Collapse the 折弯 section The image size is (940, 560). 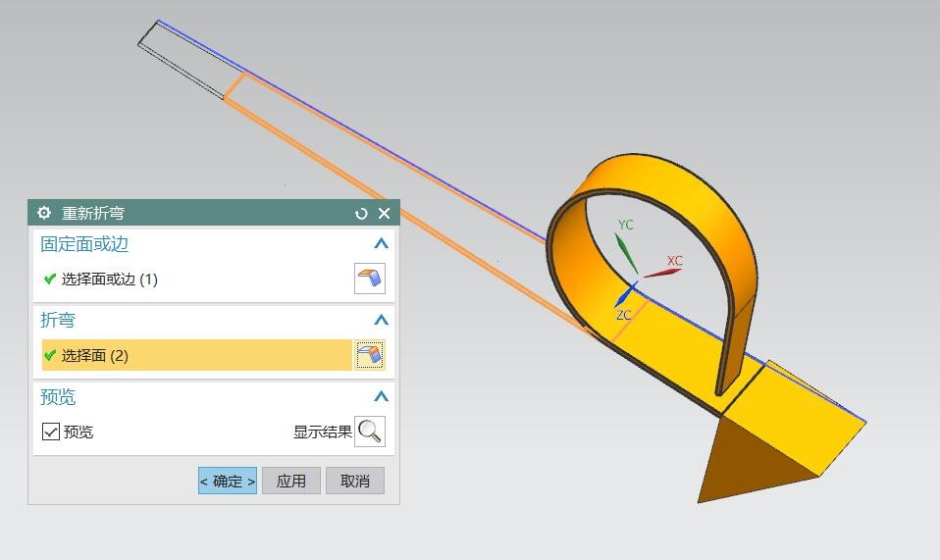coord(382,320)
